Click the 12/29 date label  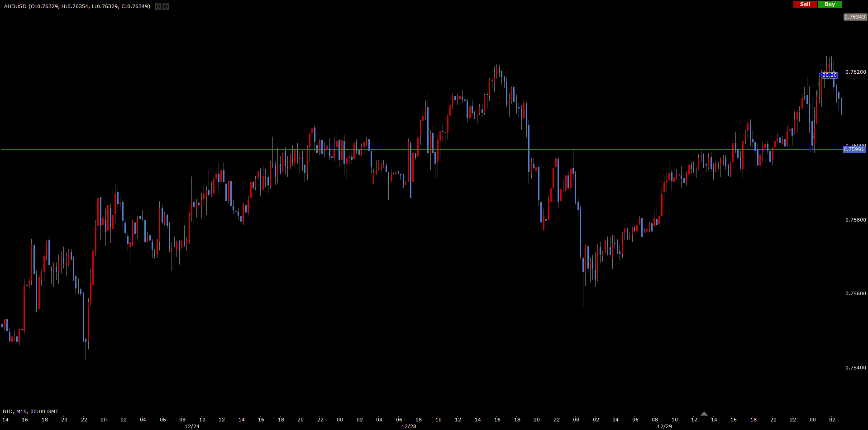[x=664, y=426]
